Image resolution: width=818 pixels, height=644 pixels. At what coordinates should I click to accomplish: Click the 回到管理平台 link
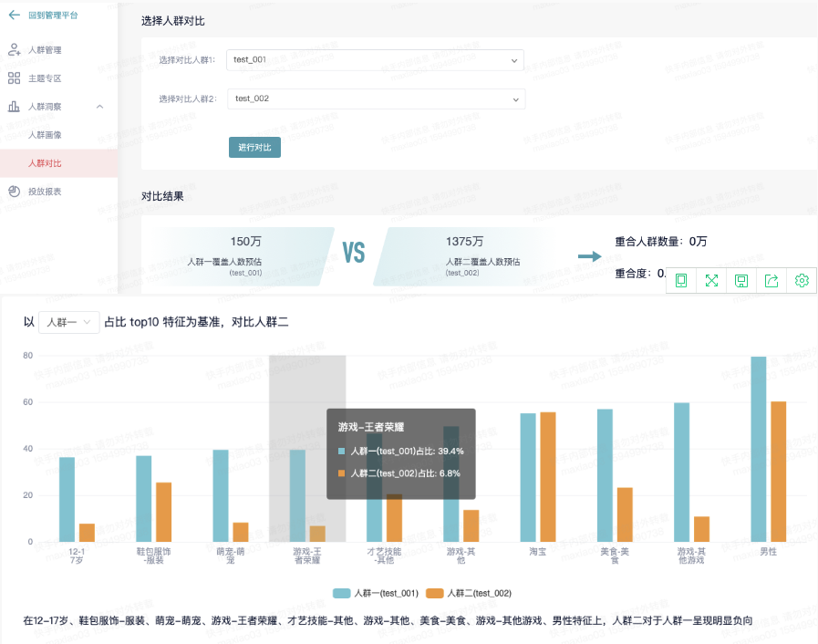(53, 16)
